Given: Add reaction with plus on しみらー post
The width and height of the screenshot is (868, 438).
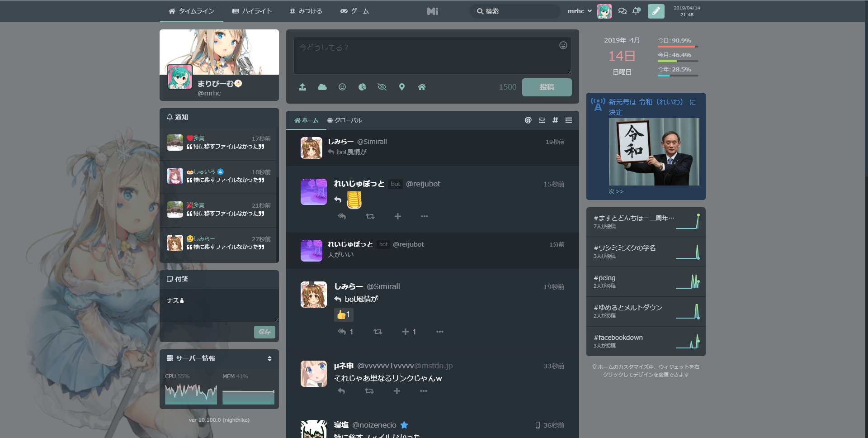Looking at the screenshot, I should coord(406,332).
